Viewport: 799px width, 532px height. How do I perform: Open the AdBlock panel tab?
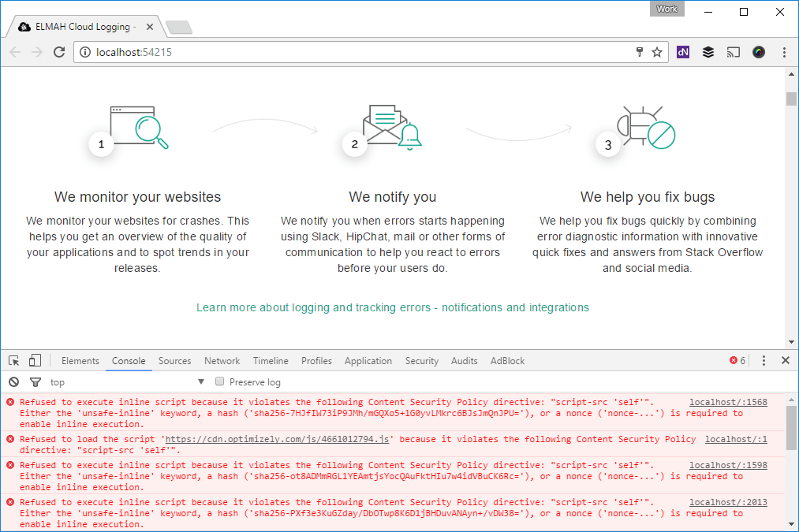(x=507, y=360)
